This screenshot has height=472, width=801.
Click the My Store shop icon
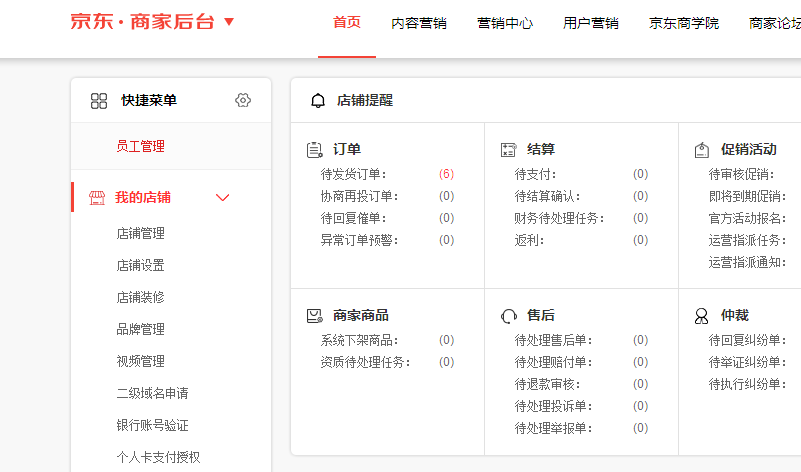(x=97, y=198)
